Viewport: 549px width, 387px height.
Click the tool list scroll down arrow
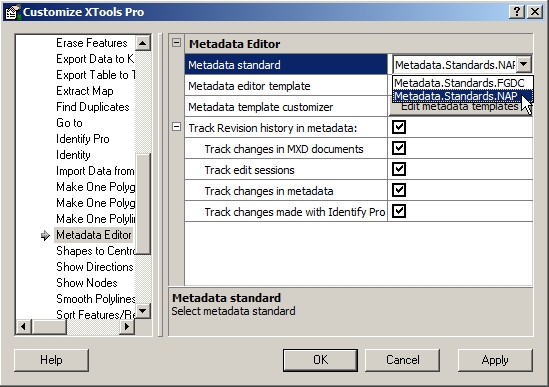pyautogui.click(x=143, y=311)
